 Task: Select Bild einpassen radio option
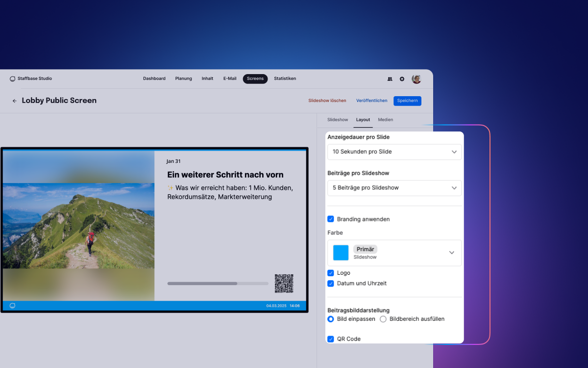331,319
